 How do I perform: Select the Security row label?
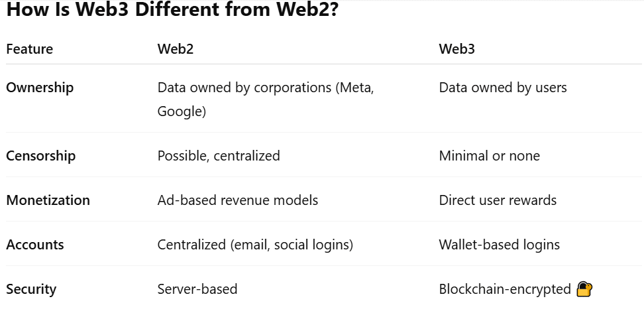point(31,289)
